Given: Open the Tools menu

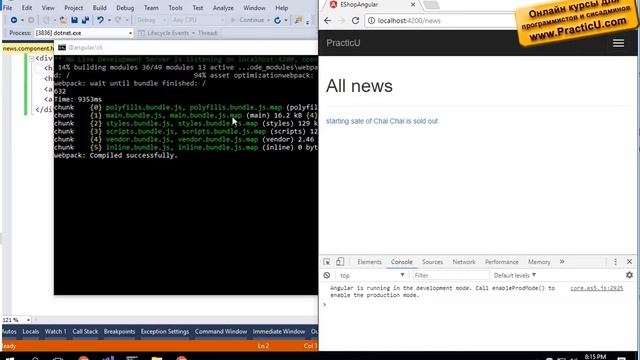Looking at the screenshot, I should tap(175, 8).
